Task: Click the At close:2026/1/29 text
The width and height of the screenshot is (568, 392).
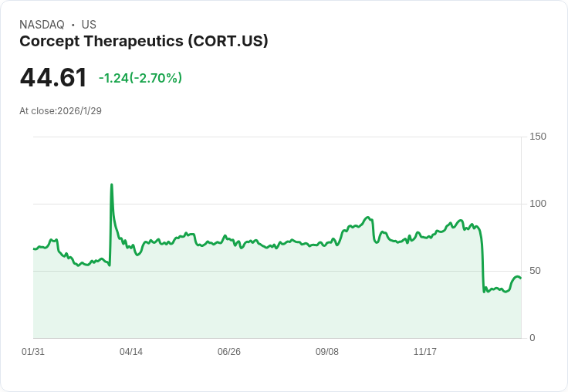Action: pyautogui.click(x=60, y=111)
